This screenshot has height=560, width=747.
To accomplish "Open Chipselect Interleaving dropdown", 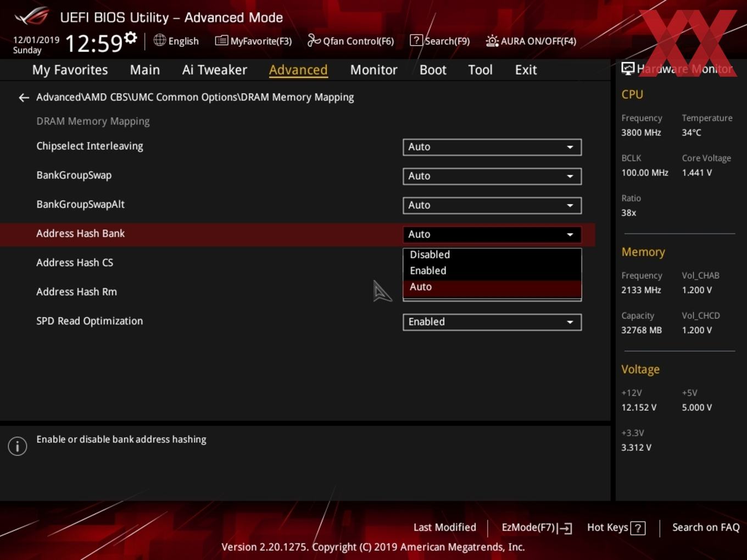I will tap(492, 147).
